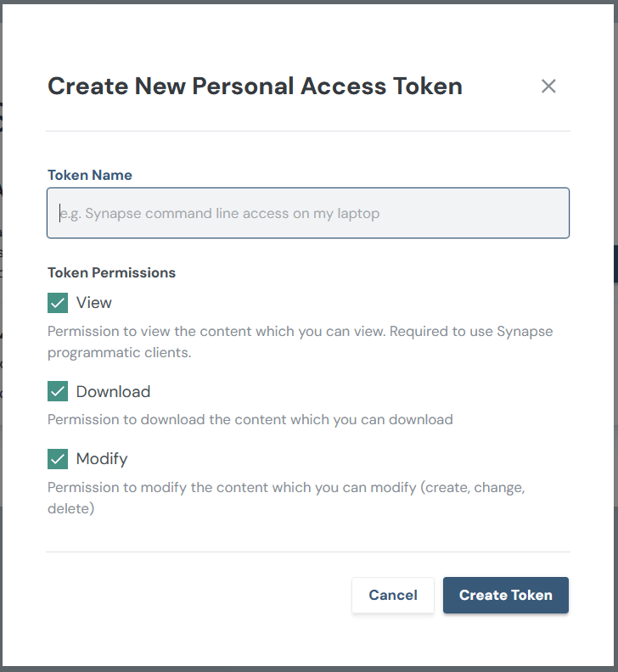The height and width of the screenshot is (672, 618).
Task: Click the View permission label text
Action: [x=94, y=303]
